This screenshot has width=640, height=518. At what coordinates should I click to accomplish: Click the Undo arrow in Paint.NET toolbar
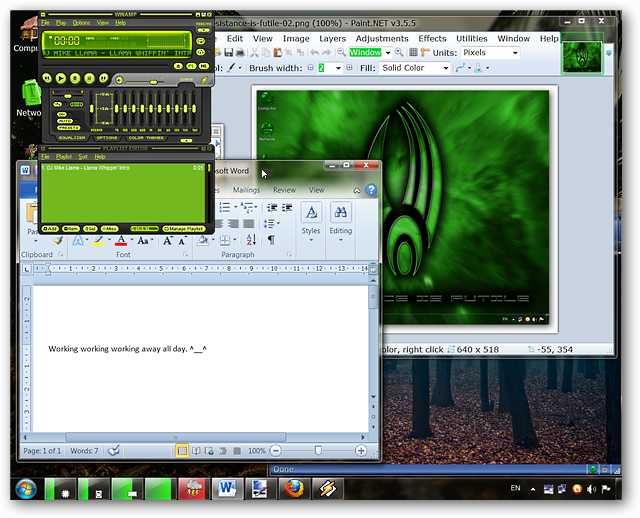click(x=314, y=53)
